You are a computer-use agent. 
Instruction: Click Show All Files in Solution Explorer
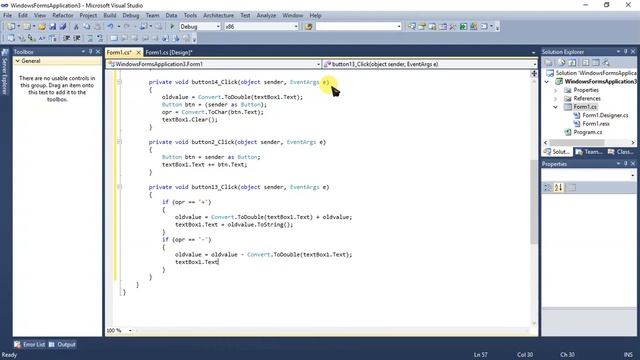pyautogui.click(x=562, y=62)
